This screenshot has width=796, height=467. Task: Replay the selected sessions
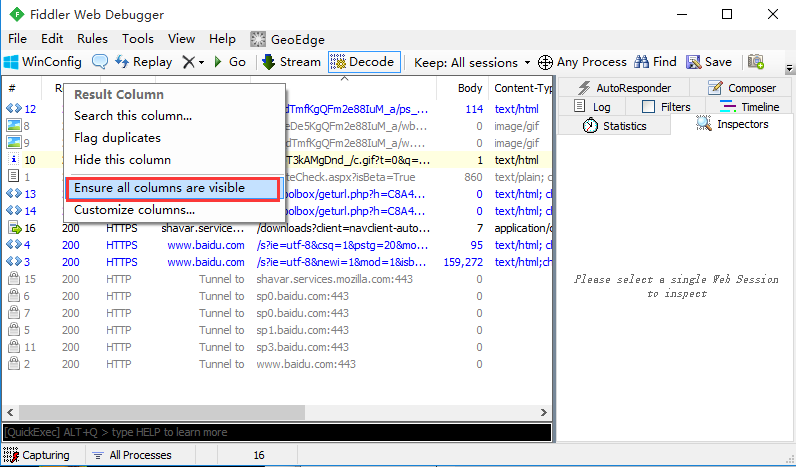pyautogui.click(x=144, y=62)
